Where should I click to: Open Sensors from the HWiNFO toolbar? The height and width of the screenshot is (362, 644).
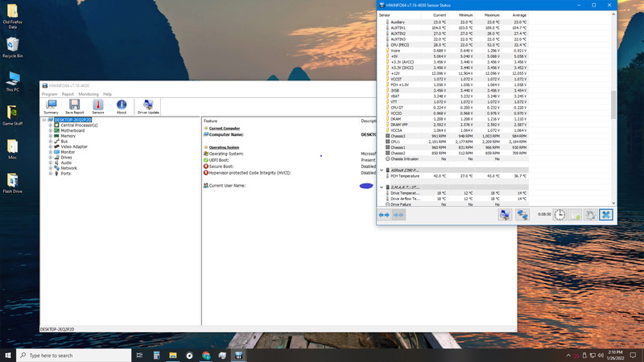pos(97,107)
